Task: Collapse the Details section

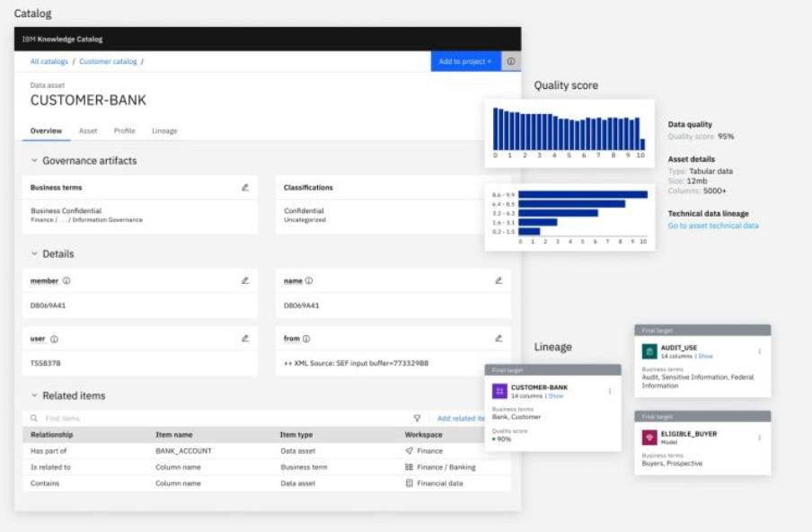Action: (34, 253)
